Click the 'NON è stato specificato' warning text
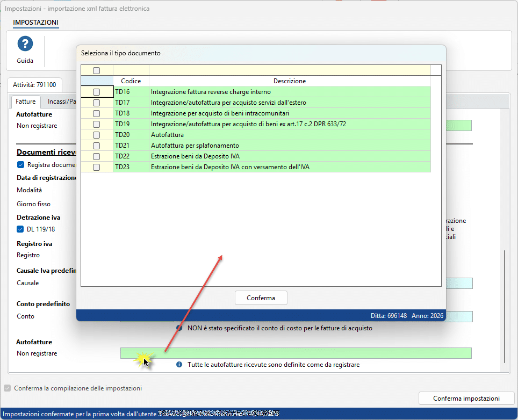Viewport: 518px width, 420px height. point(280,328)
